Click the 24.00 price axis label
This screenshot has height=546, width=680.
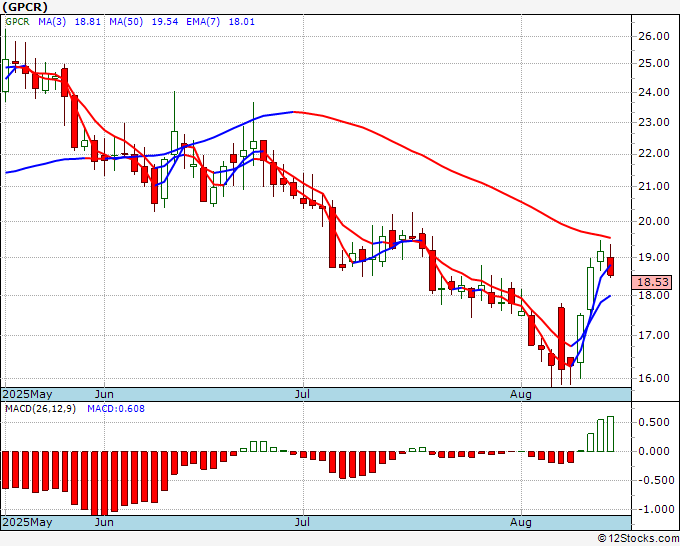[654, 92]
